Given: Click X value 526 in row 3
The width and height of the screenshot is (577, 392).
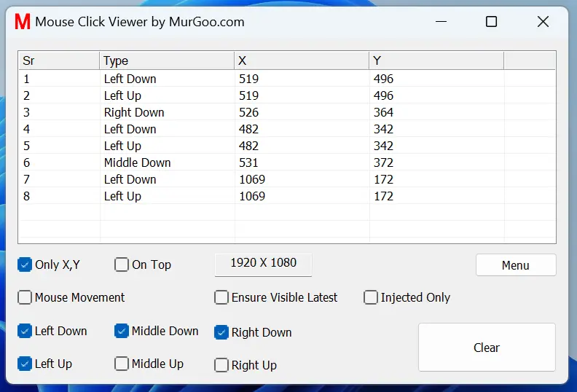Looking at the screenshot, I should pyautogui.click(x=248, y=112).
